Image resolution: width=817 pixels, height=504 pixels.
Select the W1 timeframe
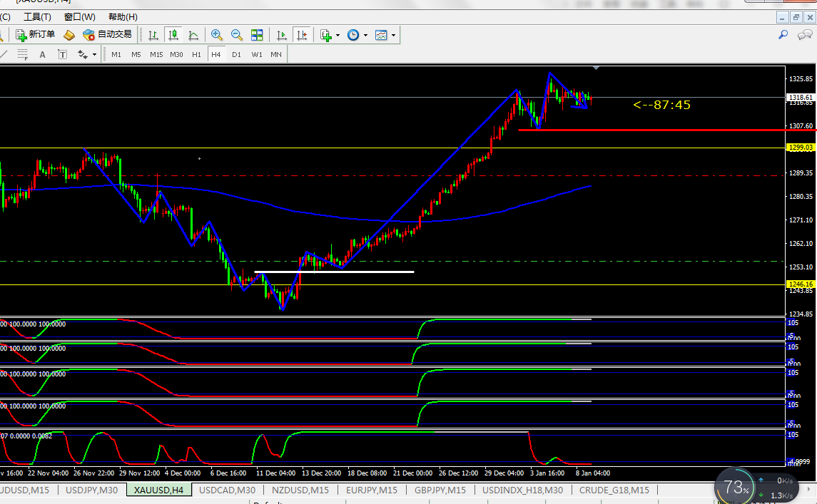pyautogui.click(x=257, y=54)
